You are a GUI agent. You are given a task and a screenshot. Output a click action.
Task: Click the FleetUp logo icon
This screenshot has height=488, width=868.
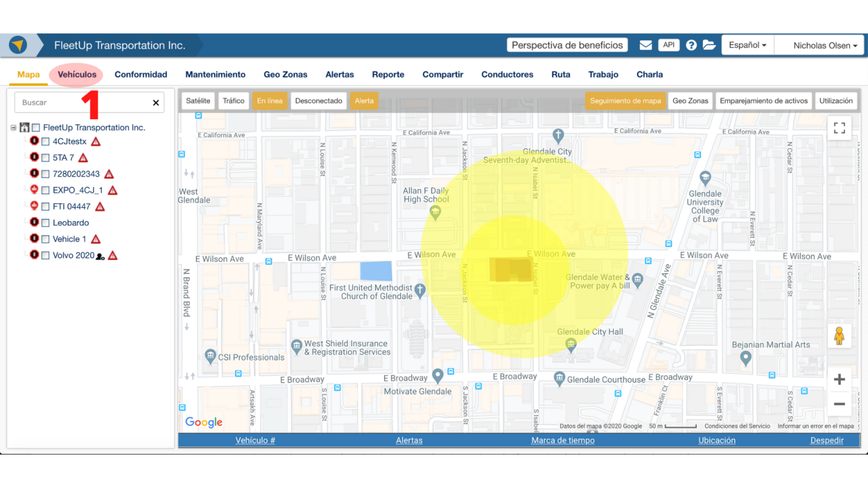pos(18,45)
